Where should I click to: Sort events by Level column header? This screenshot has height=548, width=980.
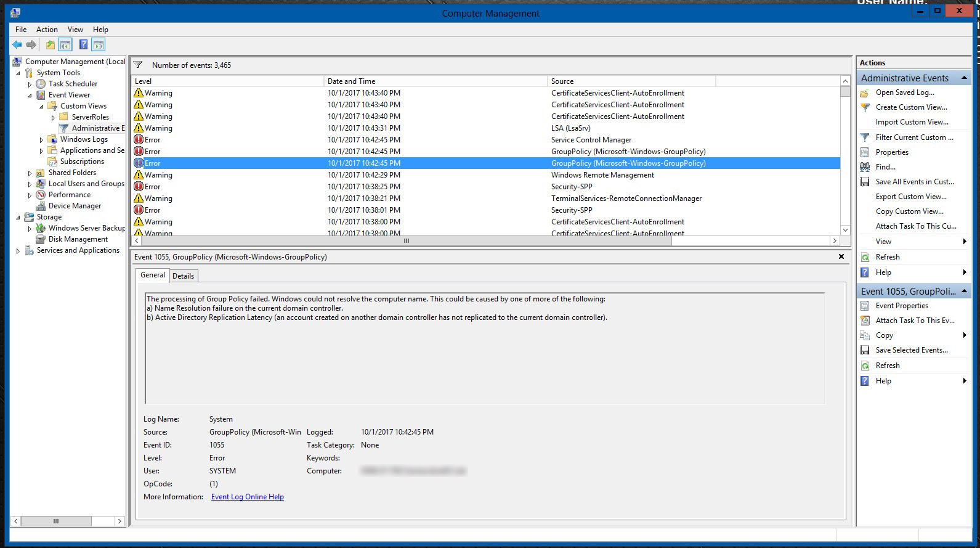coord(227,81)
